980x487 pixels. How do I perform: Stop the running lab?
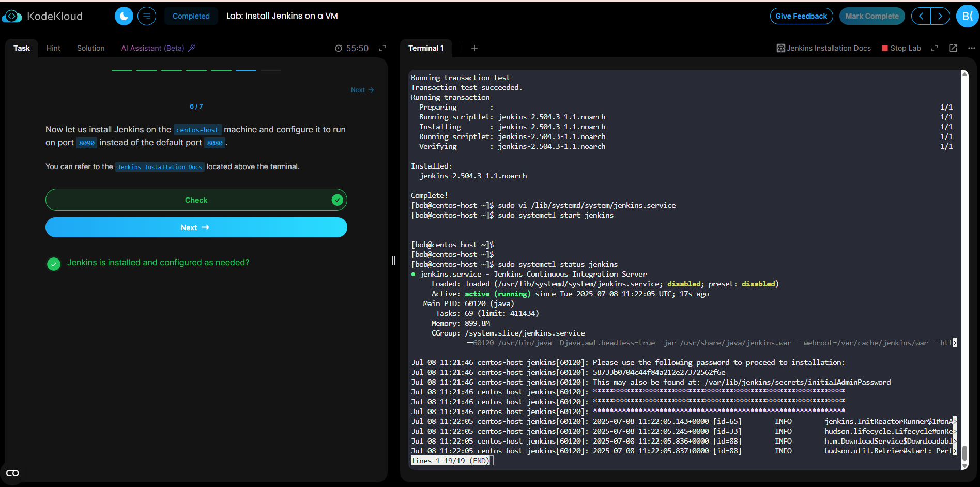901,48
